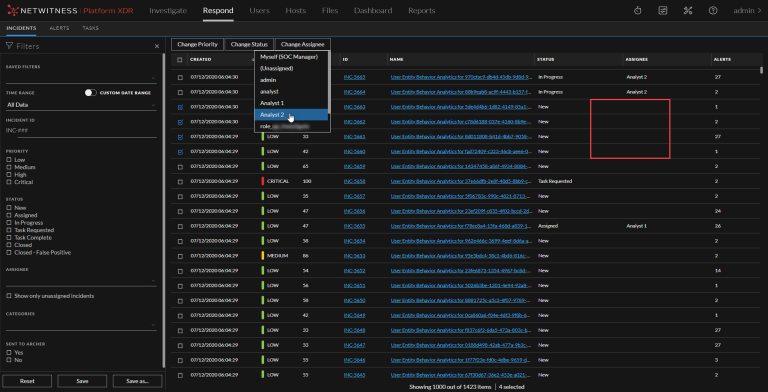Image resolution: width=768 pixels, height=392 pixels.
Task: Choose admin in assignee list
Action: [x=291, y=80]
